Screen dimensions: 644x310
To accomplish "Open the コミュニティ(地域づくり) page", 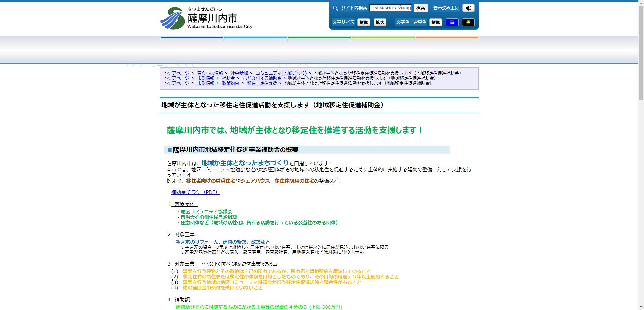I will click(281, 73).
